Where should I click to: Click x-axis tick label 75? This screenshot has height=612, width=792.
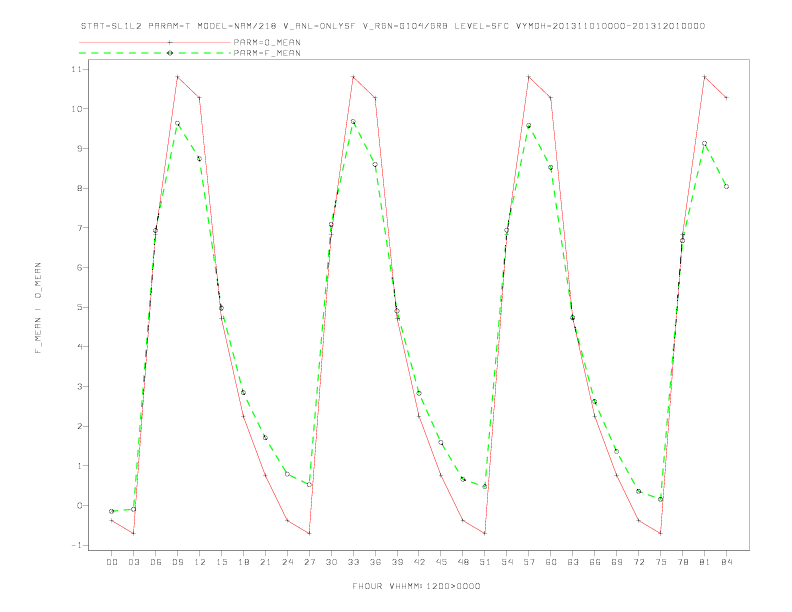pyautogui.click(x=661, y=562)
